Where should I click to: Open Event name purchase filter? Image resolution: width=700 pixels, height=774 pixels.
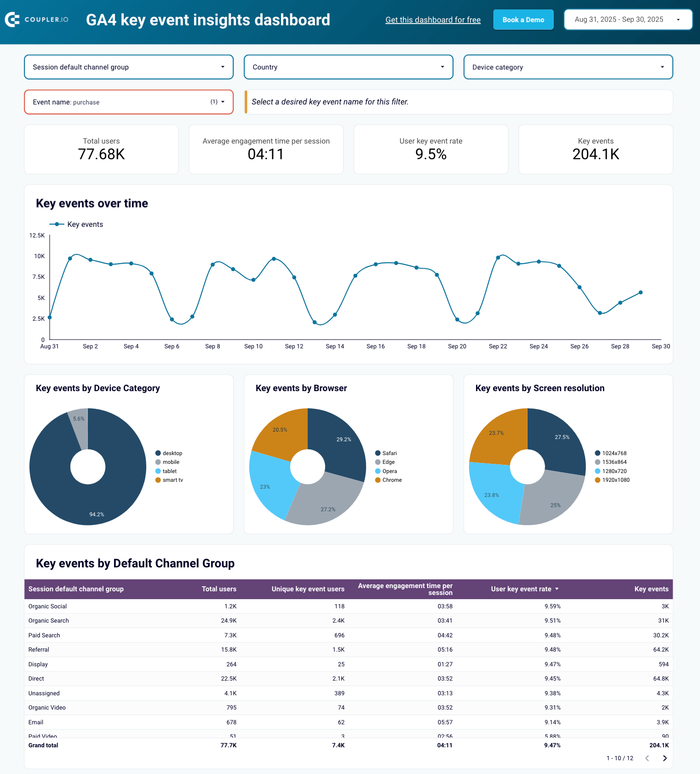[x=129, y=102]
